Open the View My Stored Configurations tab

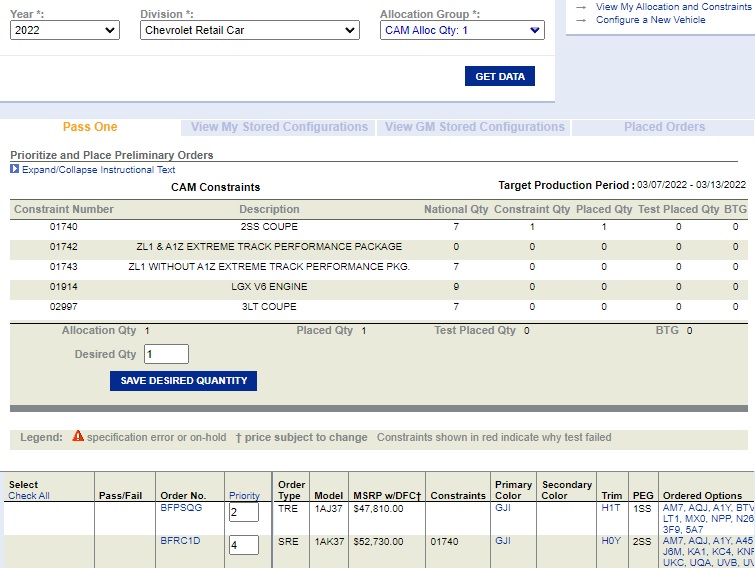coord(279,127)
